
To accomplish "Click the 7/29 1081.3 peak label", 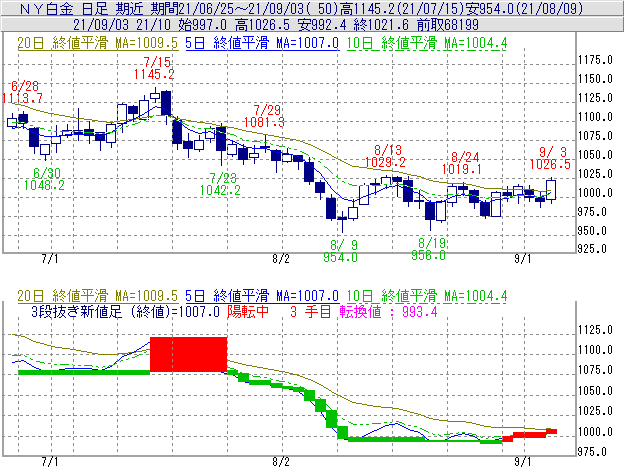I will tap(264, 116).
